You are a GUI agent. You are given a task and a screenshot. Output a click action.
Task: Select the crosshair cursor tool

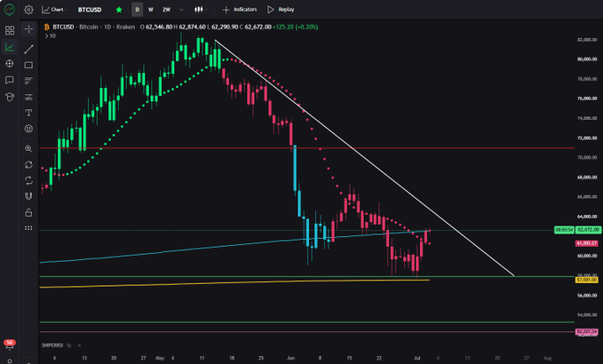click(28, 29)
